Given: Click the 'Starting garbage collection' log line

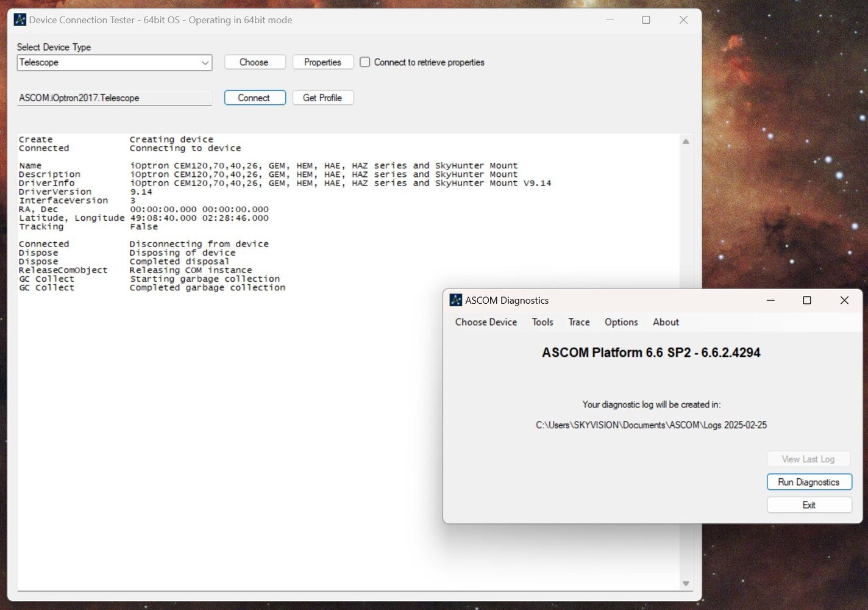Looking at the screenshot, I should coord(149,279).
